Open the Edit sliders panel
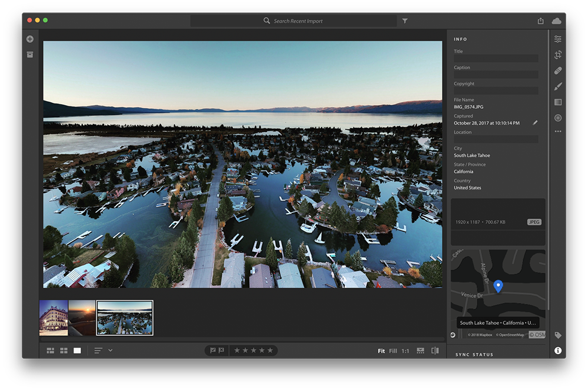Image resolution: width=588 pixels, height=390 pixels. point(558,39)
